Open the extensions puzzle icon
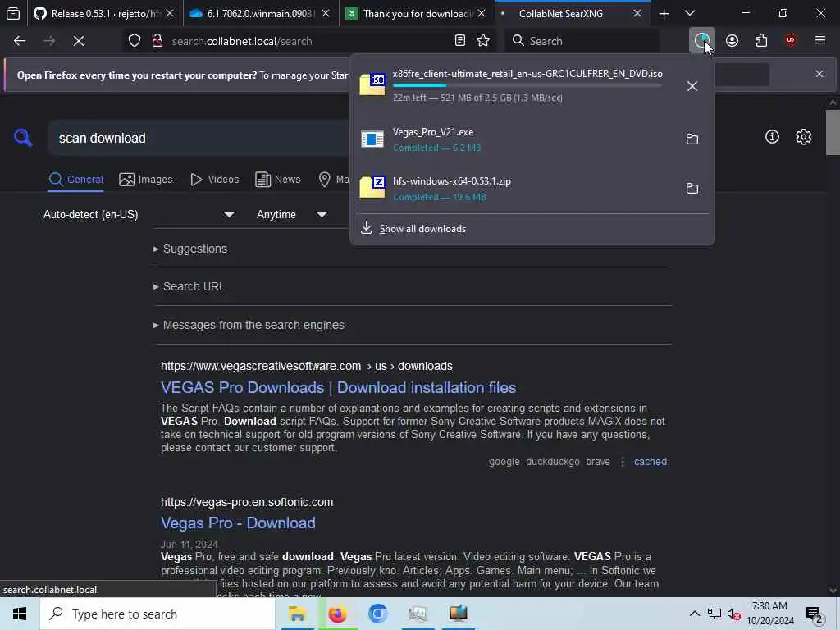 [x=761, y=41]
